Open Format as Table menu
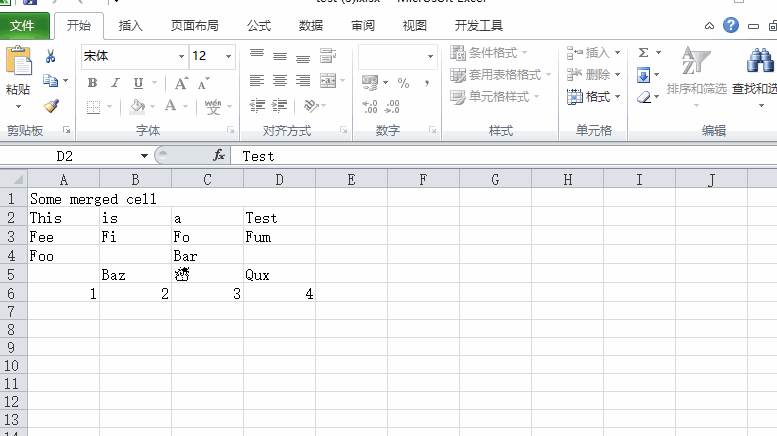The height and width of the screenshot is (436, 777). (x=500, y=75)
